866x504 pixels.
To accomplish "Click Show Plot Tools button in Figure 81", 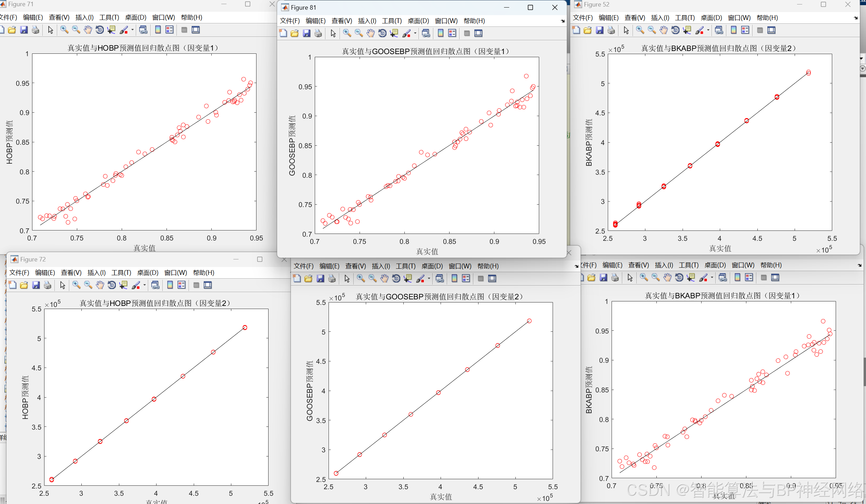I will (479, 33).
